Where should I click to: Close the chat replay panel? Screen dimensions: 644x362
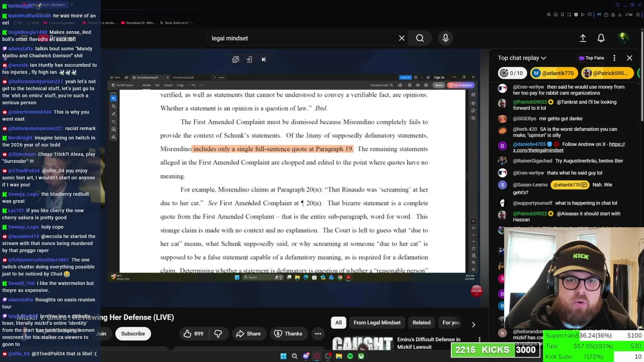point(629,58)
